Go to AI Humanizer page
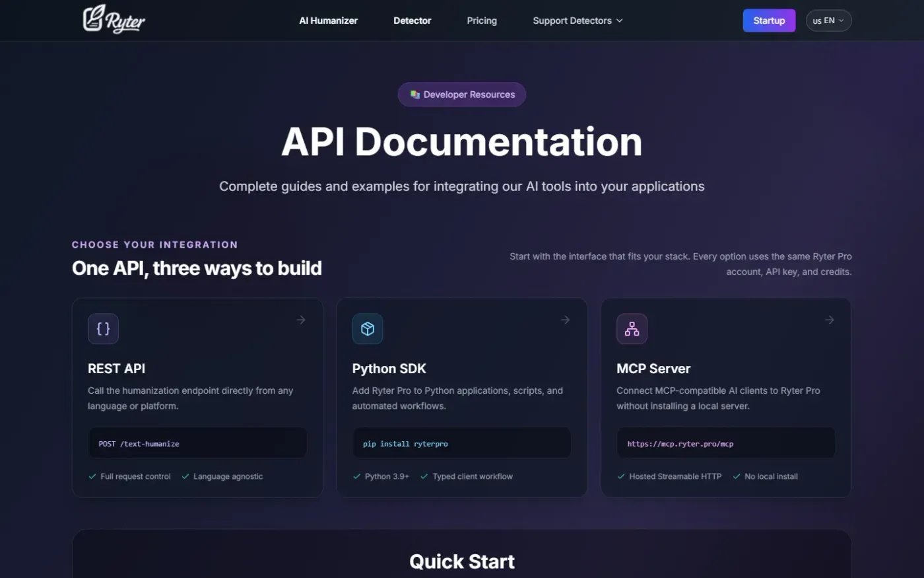The width and height of the screenshot is (924, 578). pyautogui.click(x=328, y=20)
